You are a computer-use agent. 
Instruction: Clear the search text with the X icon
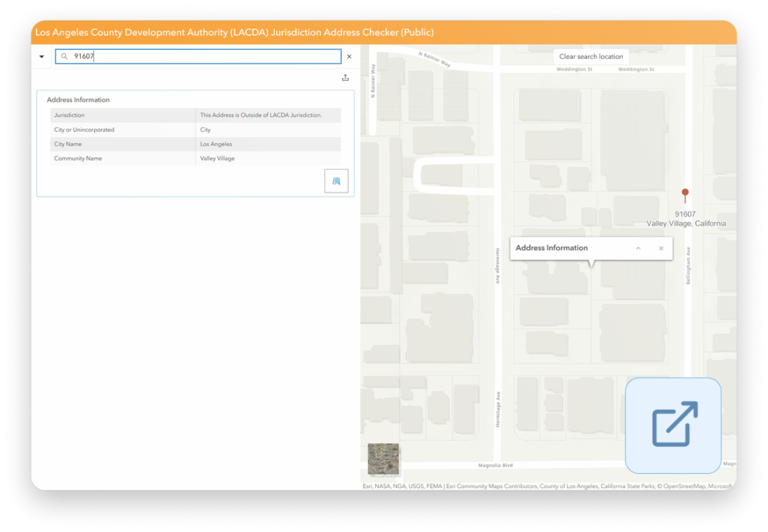pyautogui.click(x=349, y=56)
